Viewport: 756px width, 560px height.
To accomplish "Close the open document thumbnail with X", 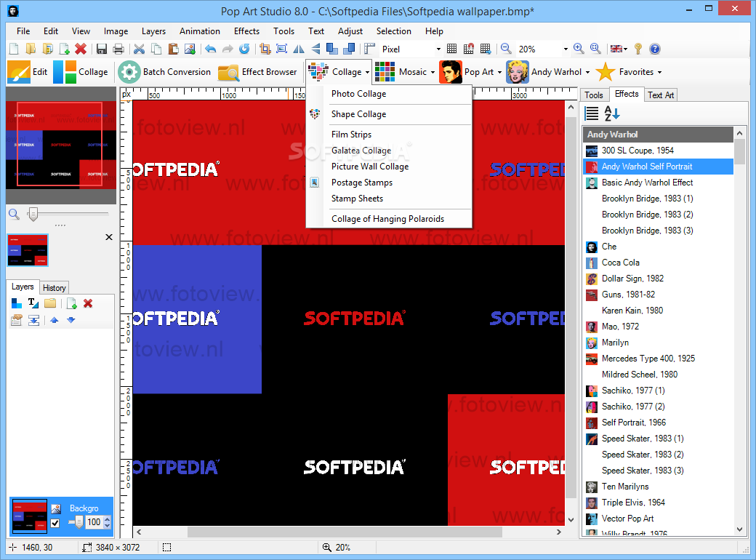I will tap(109, 237).
